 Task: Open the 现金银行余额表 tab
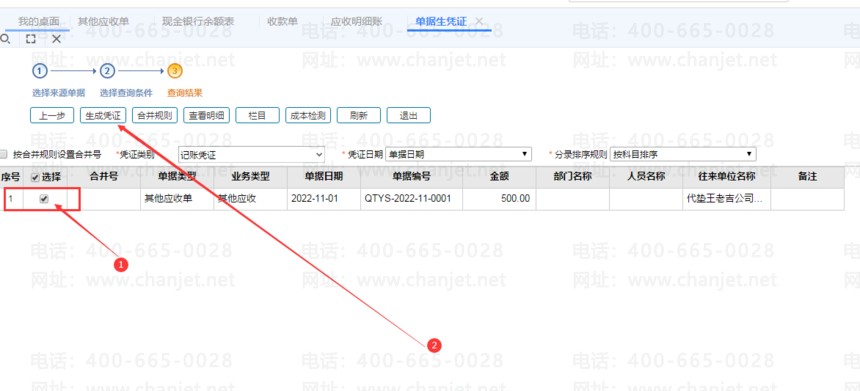pos(198,21)
